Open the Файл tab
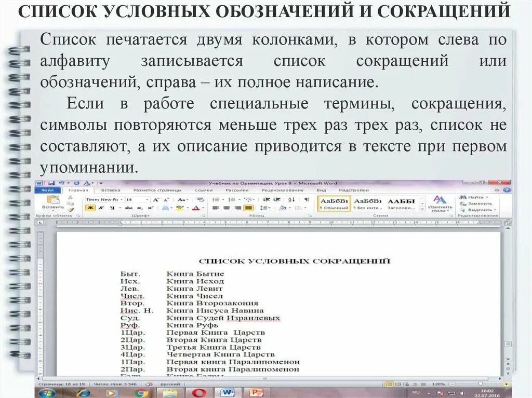Screen dimensions: 532x398 (x=47, y=190)
